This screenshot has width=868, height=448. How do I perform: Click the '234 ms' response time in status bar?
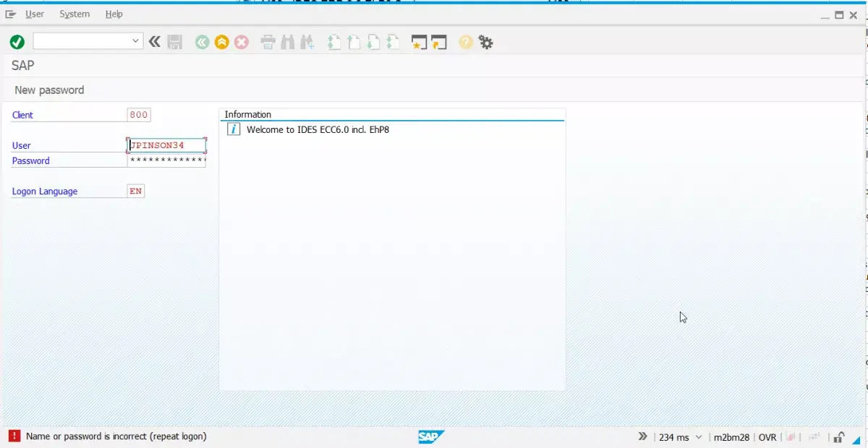point(674,437)
